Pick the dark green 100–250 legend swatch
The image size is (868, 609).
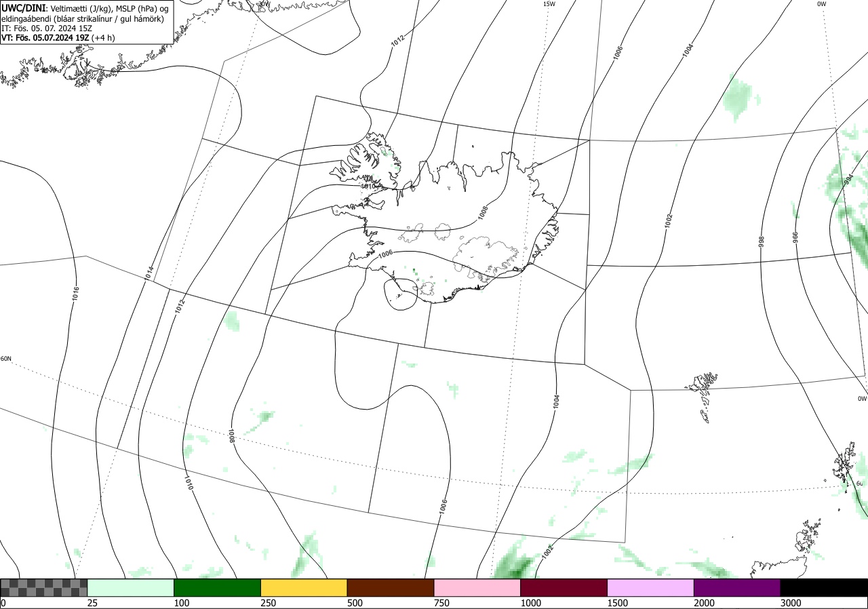(218, 587)
